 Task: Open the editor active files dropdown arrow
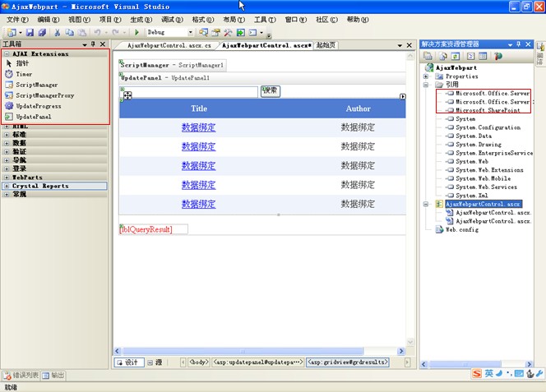(x=400, y=45)
